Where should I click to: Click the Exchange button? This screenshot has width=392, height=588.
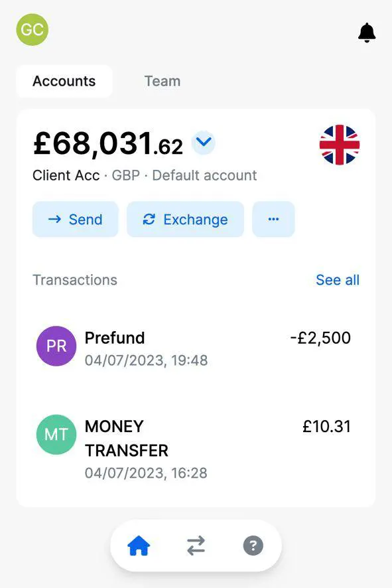185,219
